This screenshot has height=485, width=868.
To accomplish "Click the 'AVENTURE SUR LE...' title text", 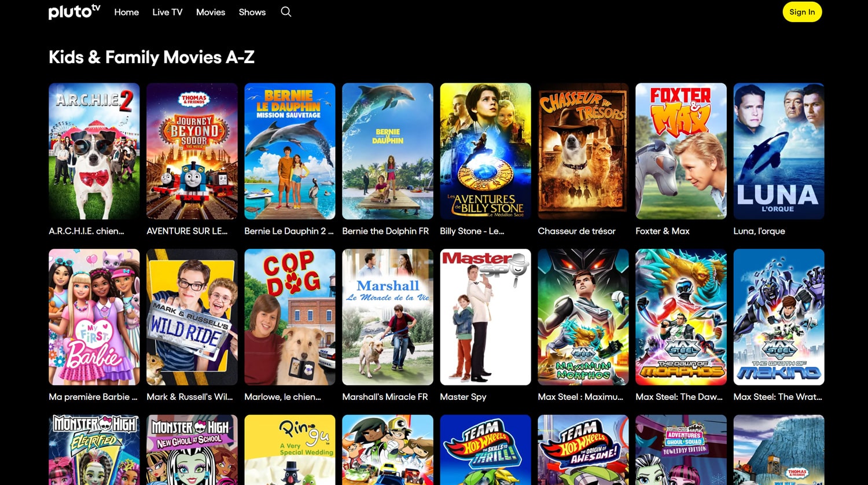I will point(187,231).
